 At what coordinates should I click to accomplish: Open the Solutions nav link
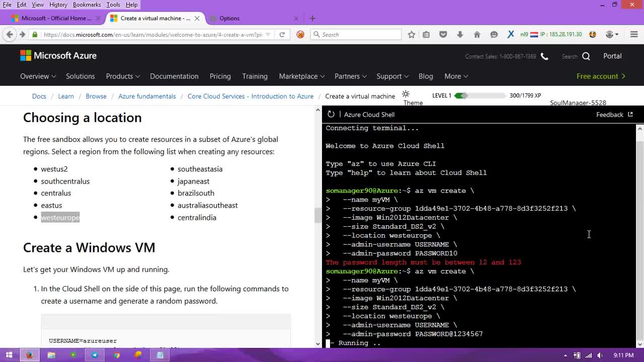[80, 76]
